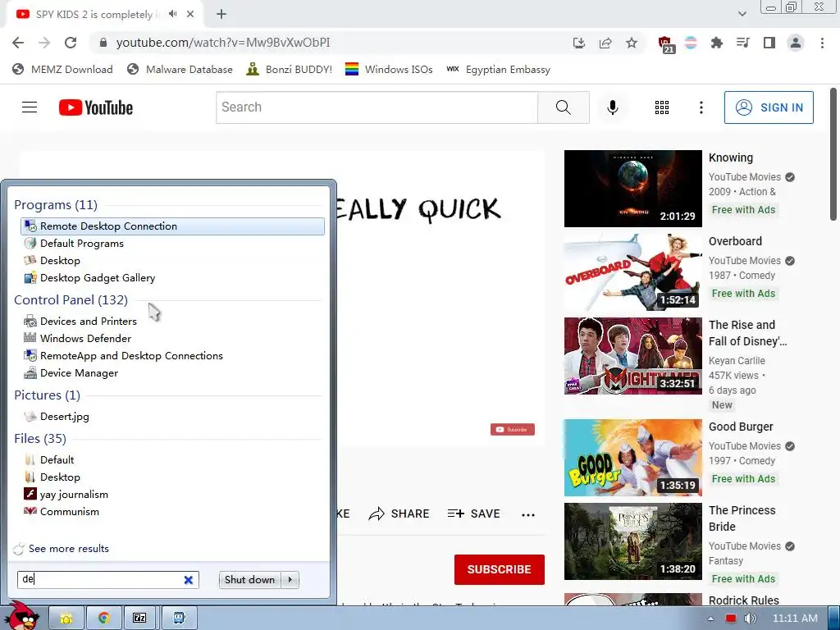Open the uBlock extension icon with badge 21
This screenshot has width=840, height=630.
[x=665, y=44]
